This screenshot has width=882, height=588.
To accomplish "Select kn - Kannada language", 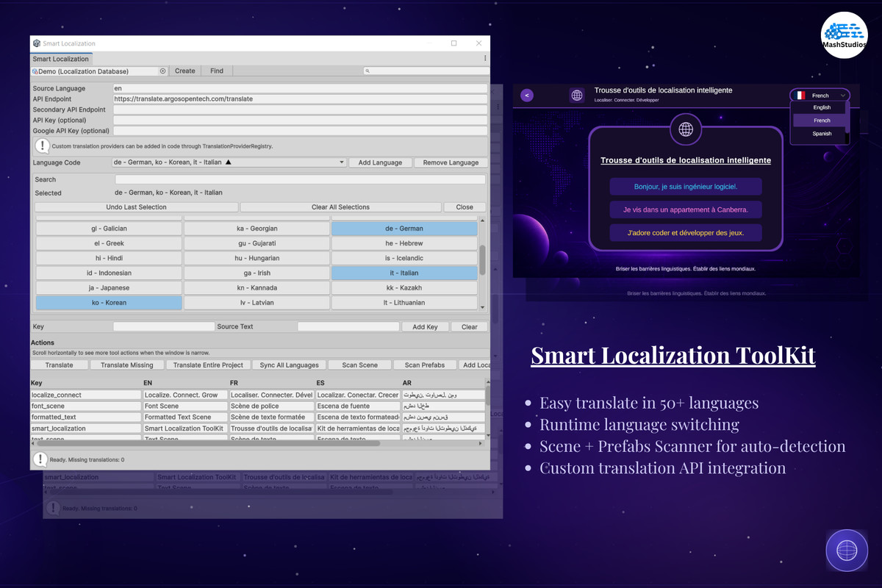I will [x=257, y=287].
